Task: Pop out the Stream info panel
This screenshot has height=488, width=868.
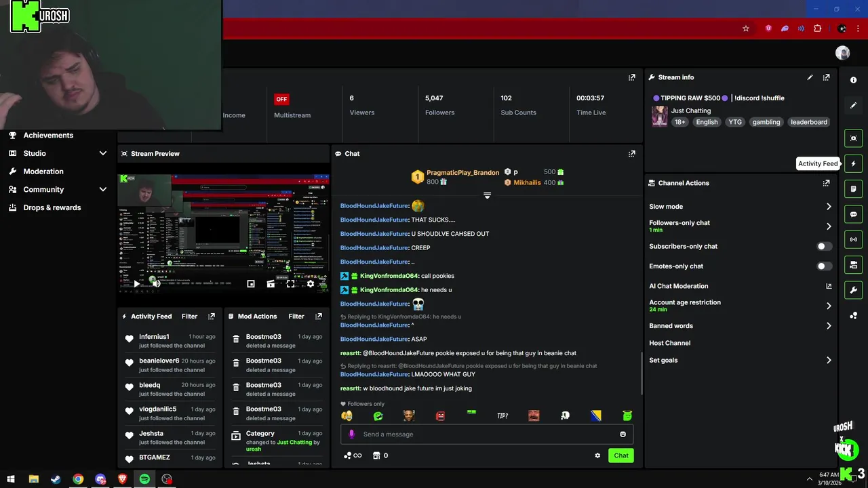Action: tap(826, 77)
